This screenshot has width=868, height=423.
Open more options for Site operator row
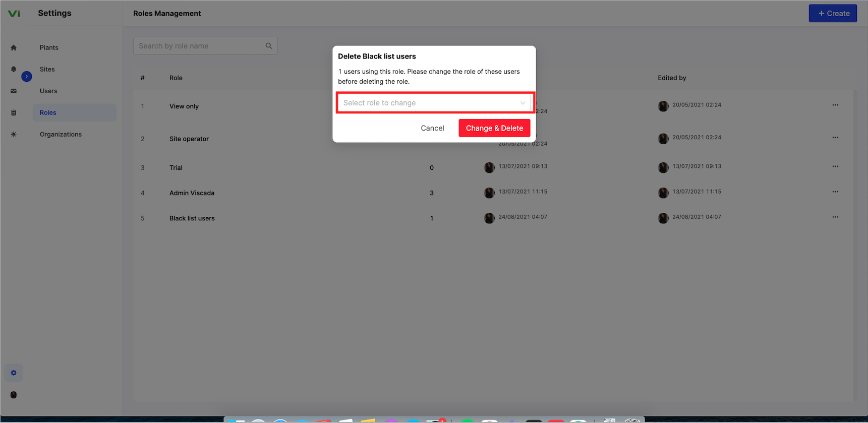[x=835, y=137]
